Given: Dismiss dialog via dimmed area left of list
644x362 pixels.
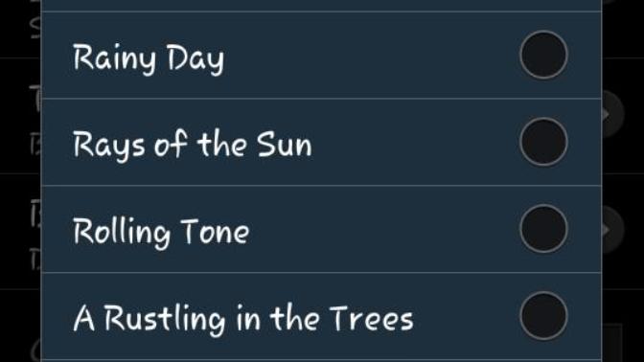Looking at the screenshot, I should (x=20, y=181).
